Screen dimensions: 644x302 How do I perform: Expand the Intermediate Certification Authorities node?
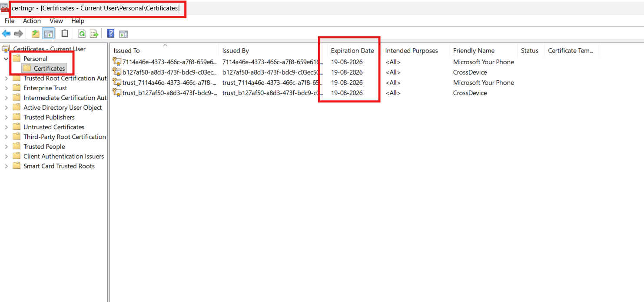point(6,97)
